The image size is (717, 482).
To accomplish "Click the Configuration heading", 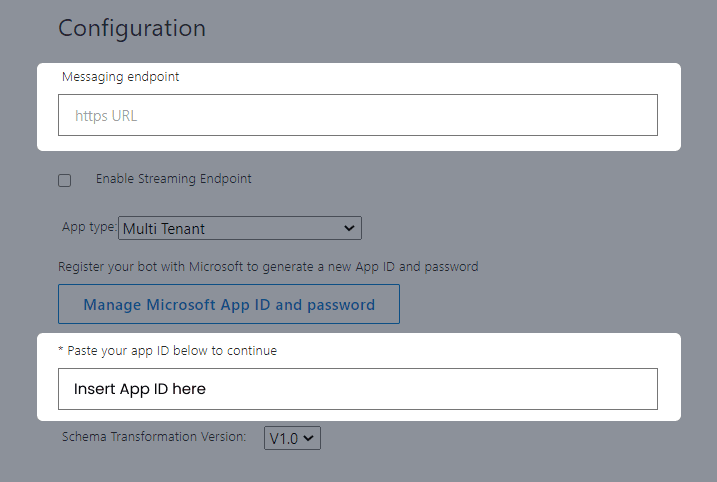I will pos(132,28).
